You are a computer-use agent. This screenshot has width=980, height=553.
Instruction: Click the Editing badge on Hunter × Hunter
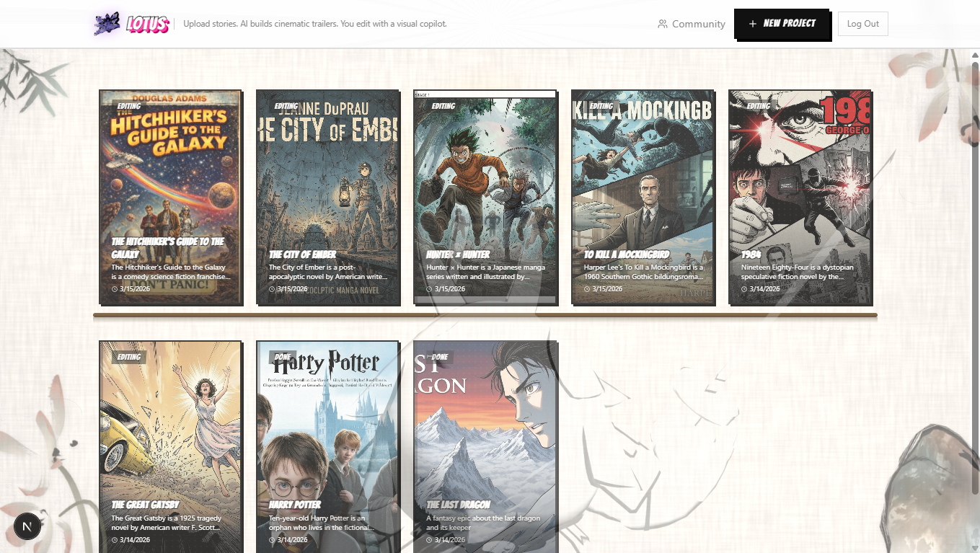coord(443,106)
